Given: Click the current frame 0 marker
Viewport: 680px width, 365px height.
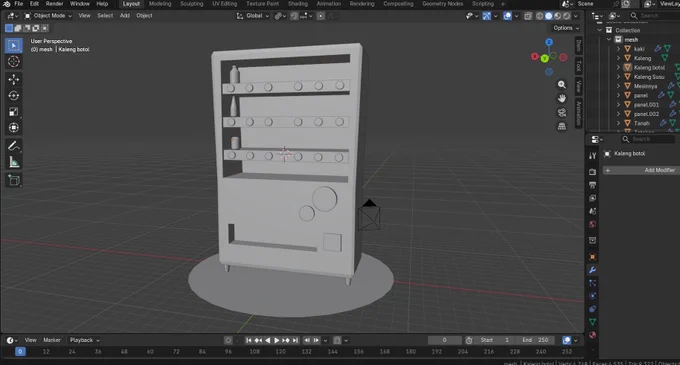Looking at the screenshot, I should coord(20,352).
